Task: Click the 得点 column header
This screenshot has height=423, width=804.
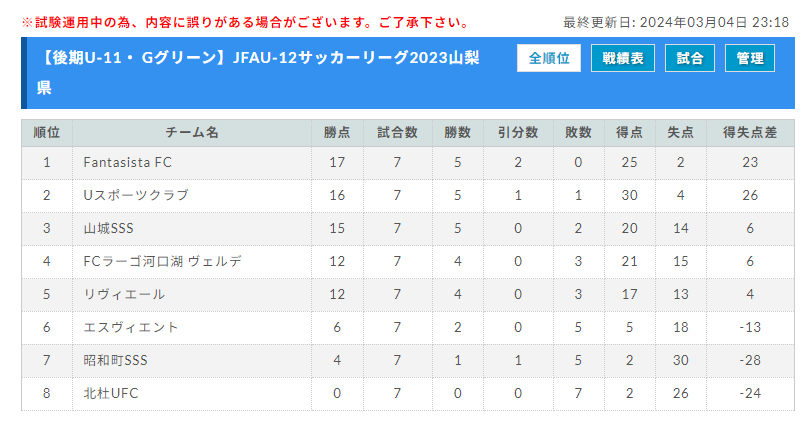Action: coord(629,133)
